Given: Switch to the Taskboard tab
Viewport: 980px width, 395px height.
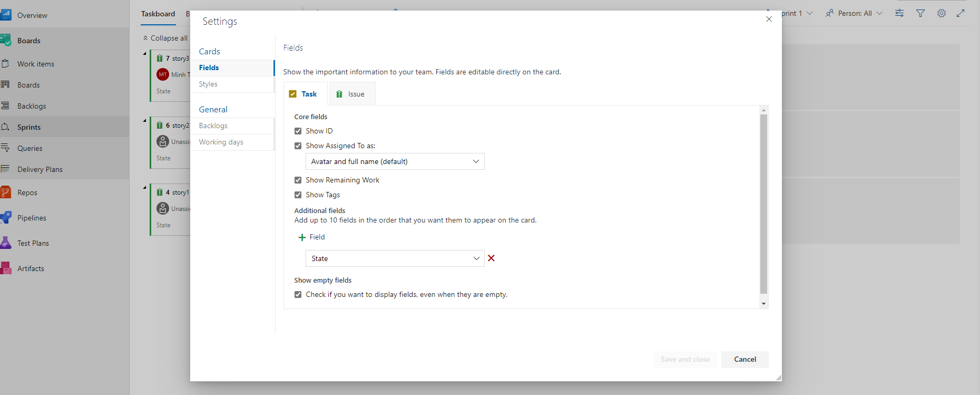Looking at the screenshot, I should [x=158, y=14].
